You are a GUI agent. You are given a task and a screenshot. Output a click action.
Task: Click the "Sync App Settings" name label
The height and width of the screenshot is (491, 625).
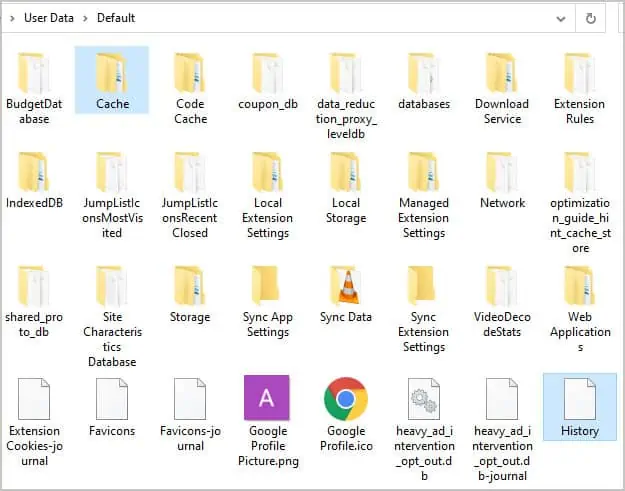coord(268,325)
